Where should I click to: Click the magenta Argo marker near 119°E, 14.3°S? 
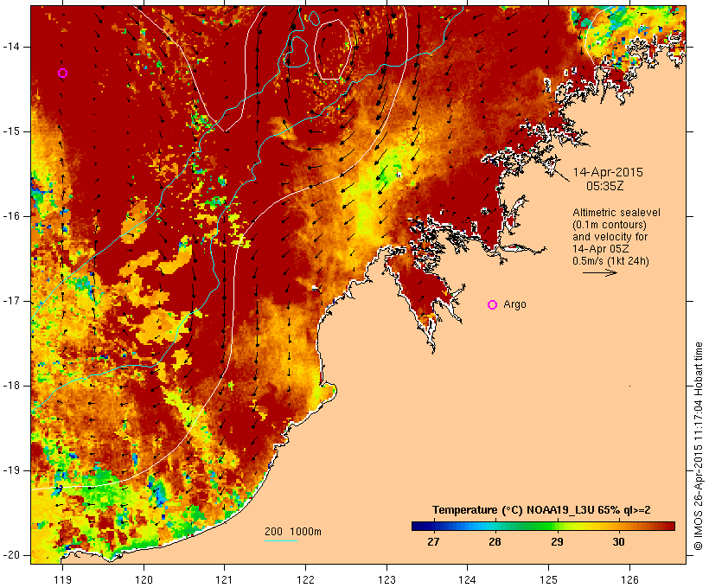[x=63, y=73]
